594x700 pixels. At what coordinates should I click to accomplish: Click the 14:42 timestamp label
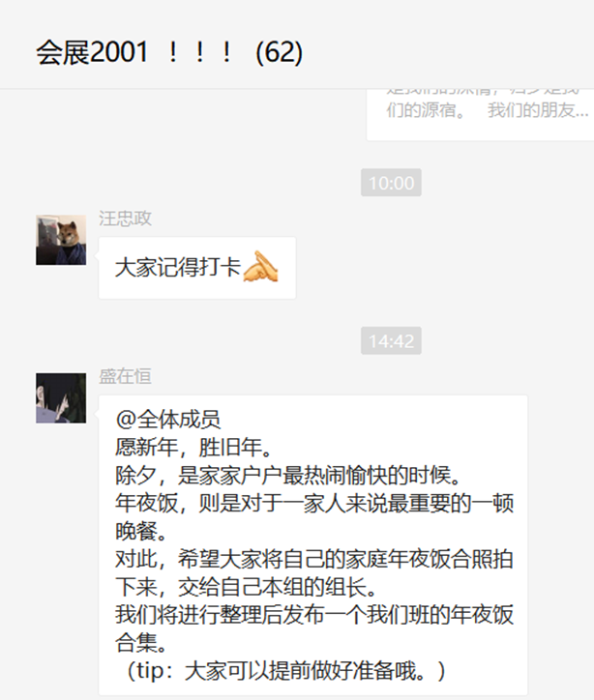pos(391,341)
